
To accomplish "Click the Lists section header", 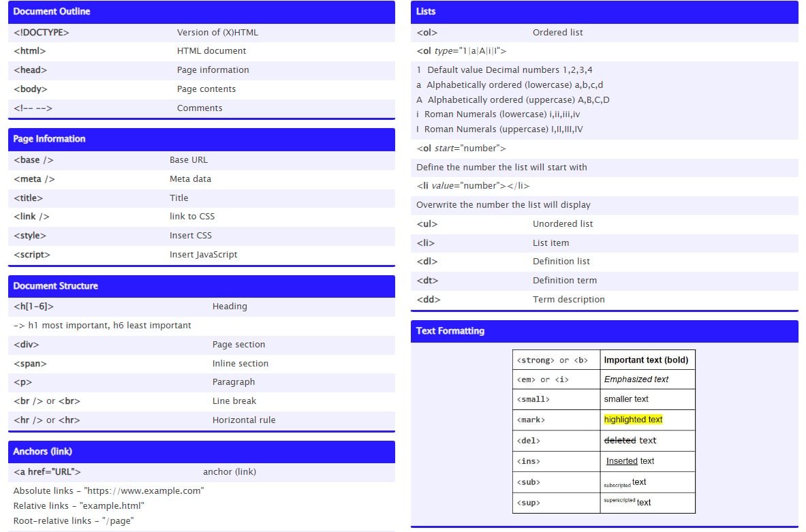I will (x=604, y=12).
